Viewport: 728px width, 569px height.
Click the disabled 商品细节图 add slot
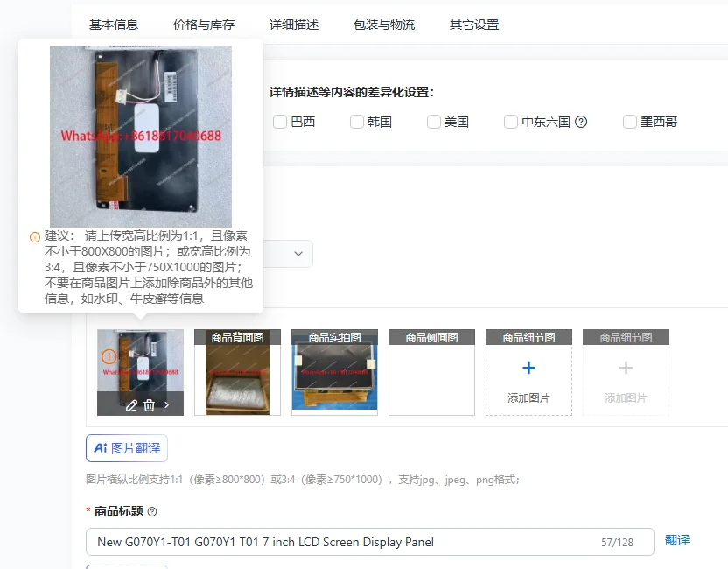tap(626, 372)
